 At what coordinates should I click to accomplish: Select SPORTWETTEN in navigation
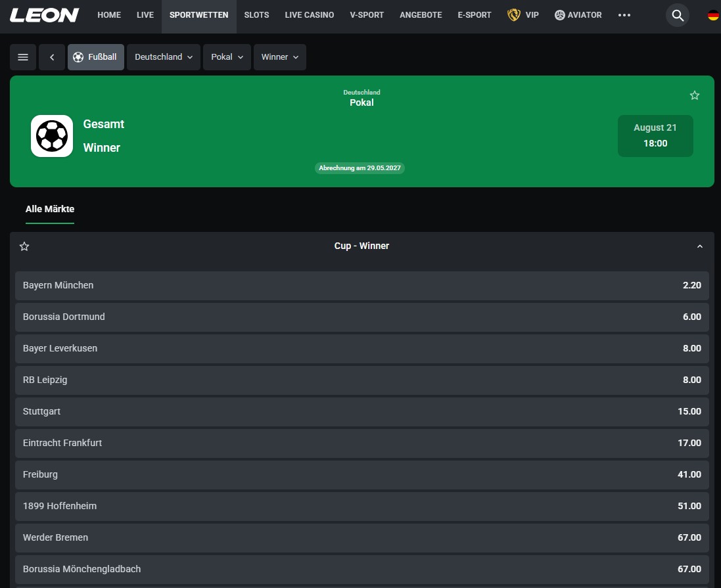198,15
